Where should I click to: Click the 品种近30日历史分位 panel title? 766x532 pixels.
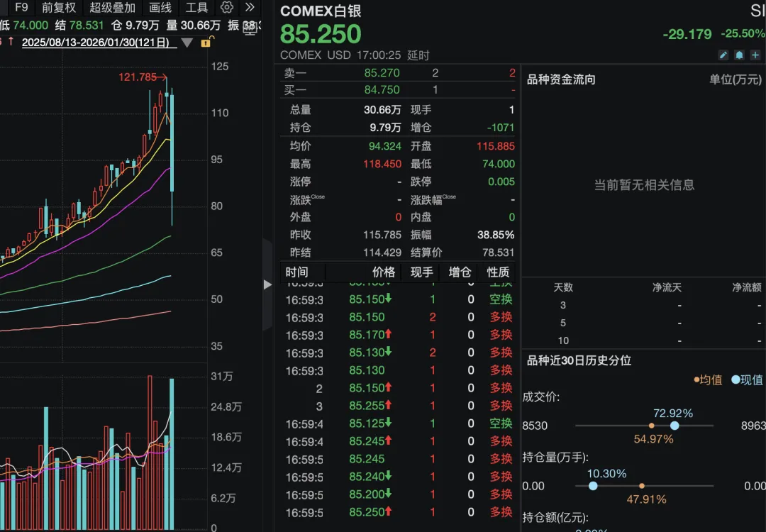579,360
